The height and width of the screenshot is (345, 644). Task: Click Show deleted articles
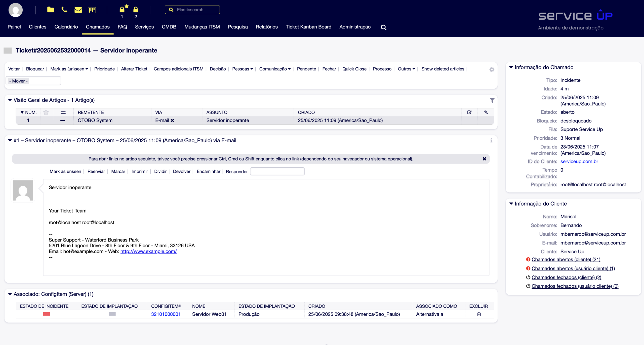point(443,69)
